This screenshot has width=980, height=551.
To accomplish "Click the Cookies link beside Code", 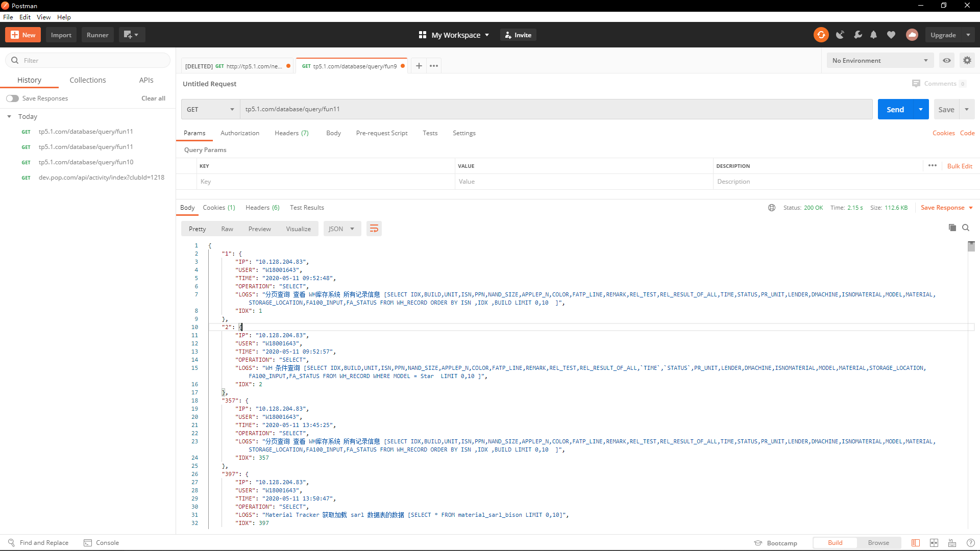I will tap(943, 133).
